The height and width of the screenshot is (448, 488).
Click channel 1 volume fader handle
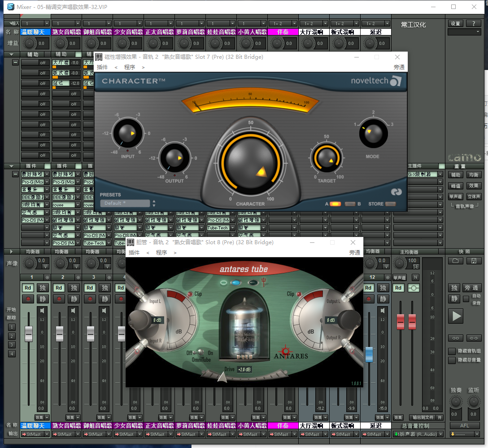(x=29, y=334)
